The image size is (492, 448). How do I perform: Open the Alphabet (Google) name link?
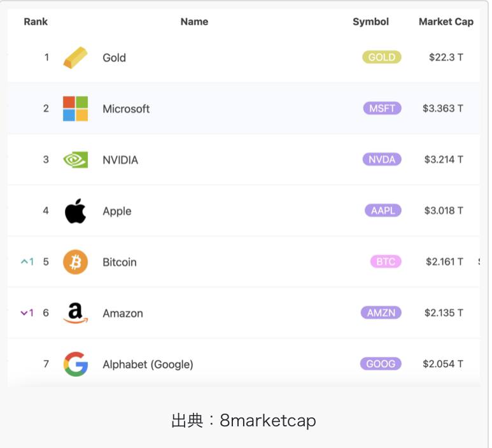148,365
